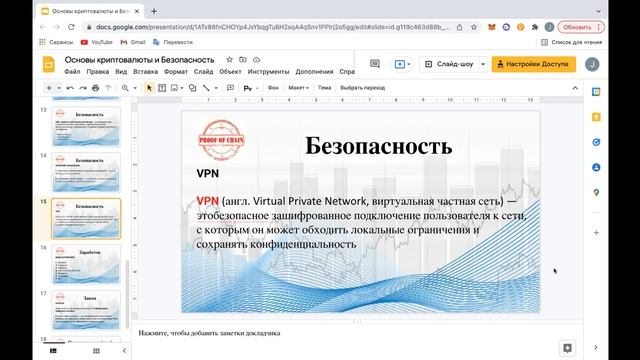Click the get add-ons plus icon
Viewport: 640px width, 360px height.
tap(596, 233)
